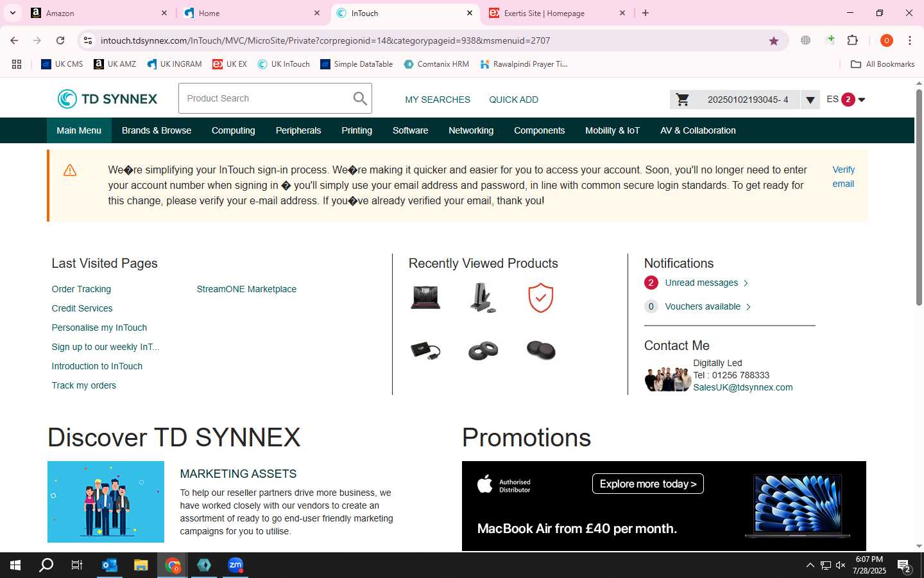Click the orange warning triangle icon
924x578 pixels.
[x=70, y=170]
